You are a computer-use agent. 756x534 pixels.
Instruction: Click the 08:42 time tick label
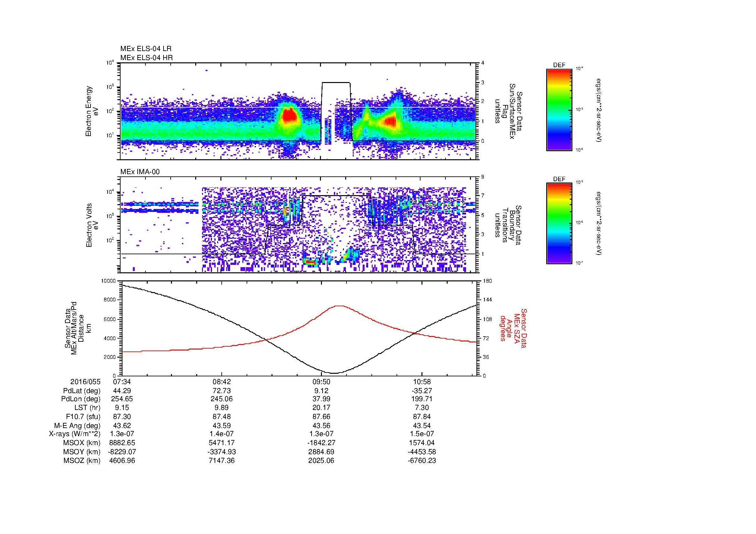click(x=222, y=382)
